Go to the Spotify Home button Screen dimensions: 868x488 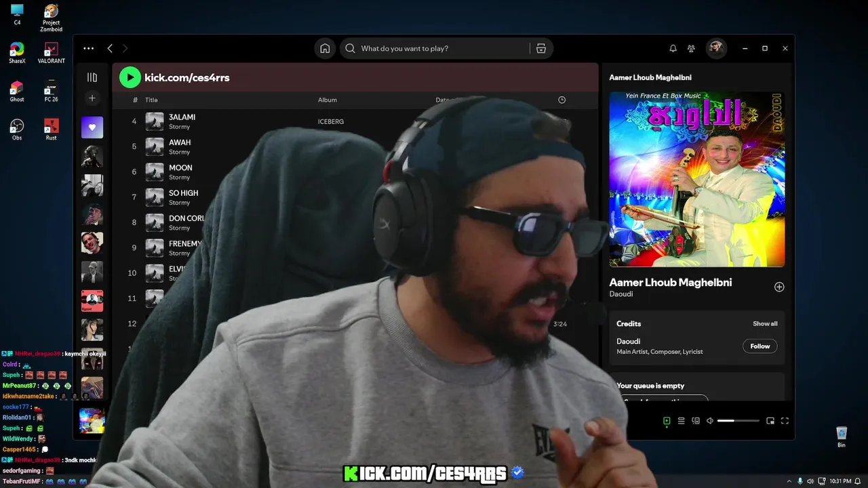pos(325,49)
